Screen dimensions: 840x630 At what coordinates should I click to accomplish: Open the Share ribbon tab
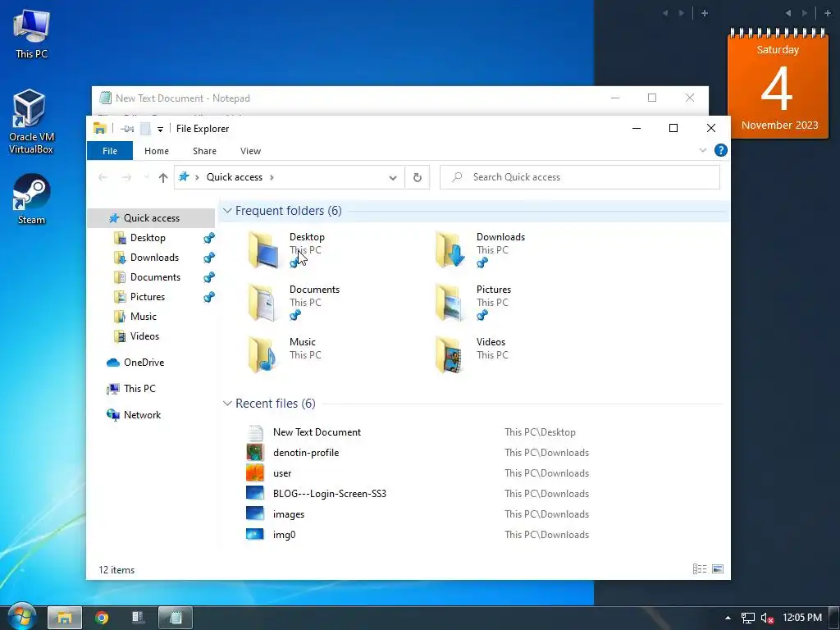tap(204, 151)
